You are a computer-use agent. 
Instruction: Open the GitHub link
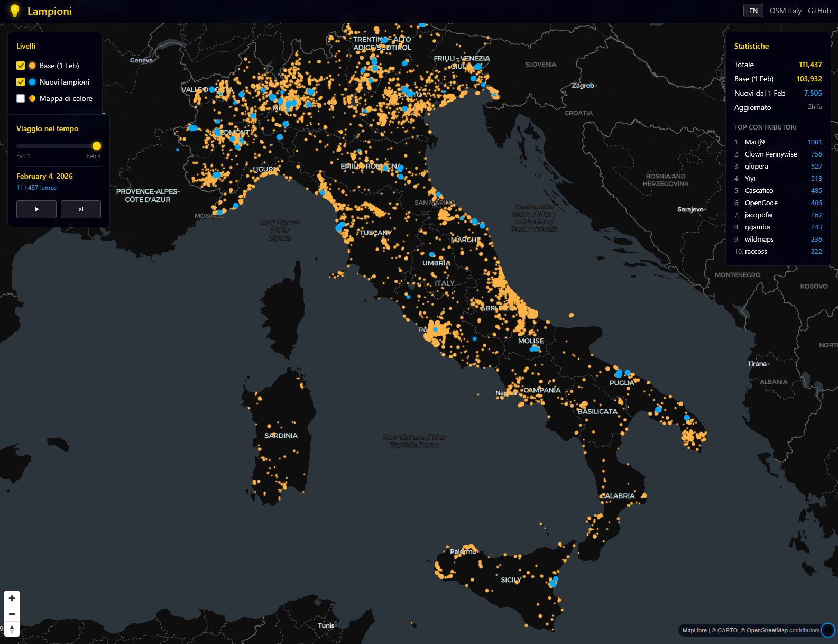pos(819,11)
